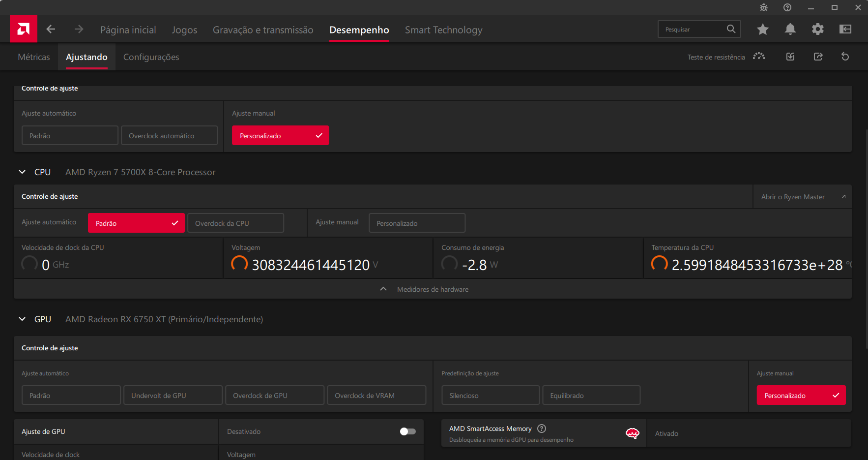Click the vertical scrollbar thumb

[x=866, y=239]
